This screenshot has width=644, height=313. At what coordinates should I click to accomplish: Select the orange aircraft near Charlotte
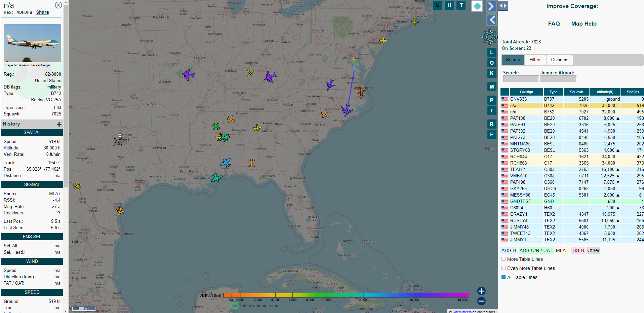pos(324,114)
